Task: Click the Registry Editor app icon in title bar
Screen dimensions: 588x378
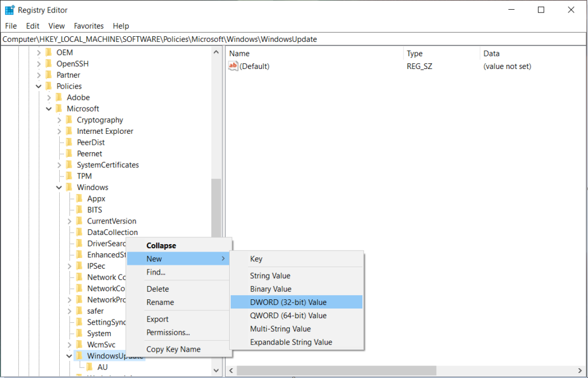Action: pos(10,10)
